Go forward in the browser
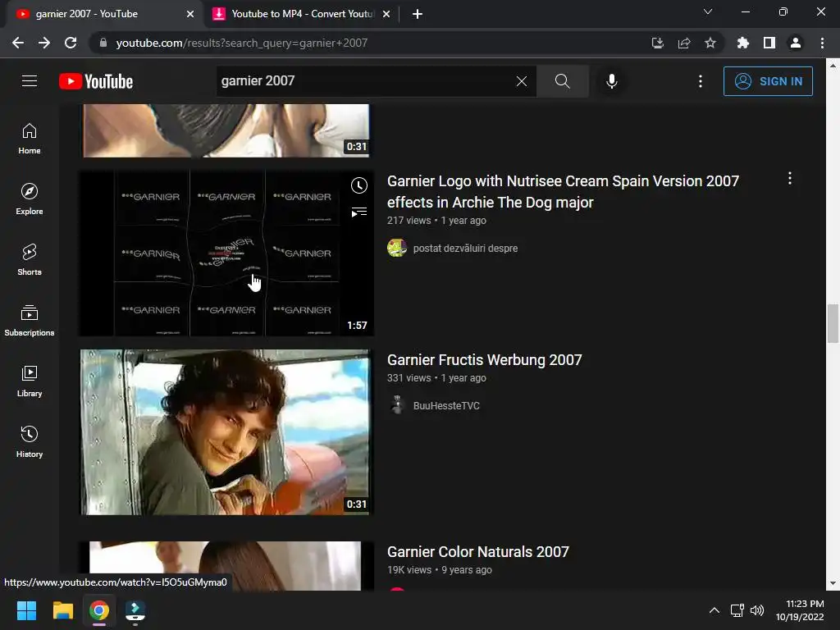Screen dimensions: 840x630 tap(44, 43)
